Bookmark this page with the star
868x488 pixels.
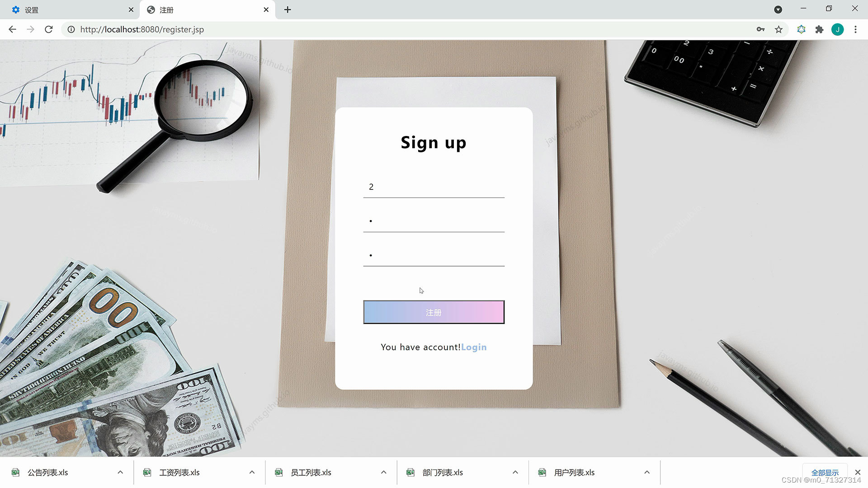(778, 29)
